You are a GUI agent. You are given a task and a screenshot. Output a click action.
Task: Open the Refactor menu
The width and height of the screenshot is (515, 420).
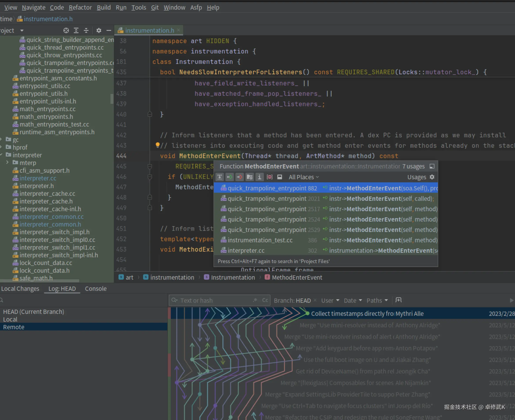pyautogui.click(x=80, y=7)
